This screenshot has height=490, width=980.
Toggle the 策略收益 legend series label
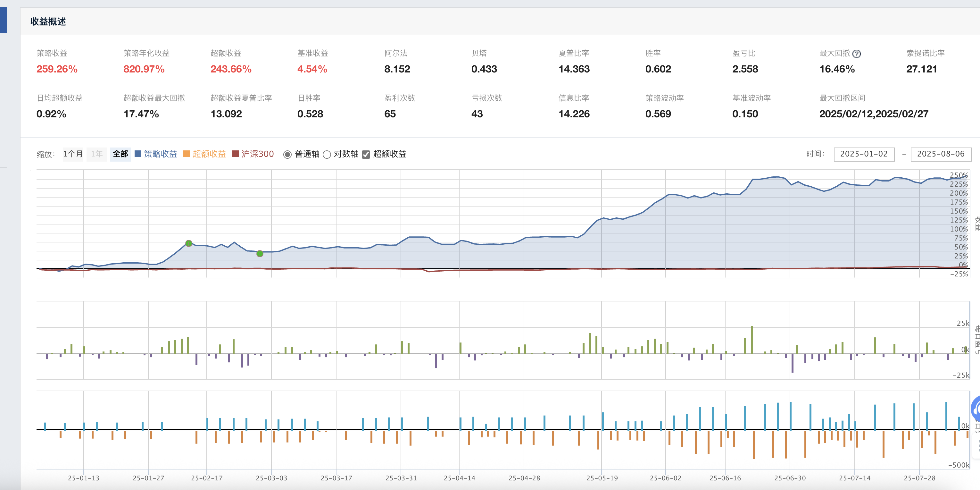(x=160, y=154)
